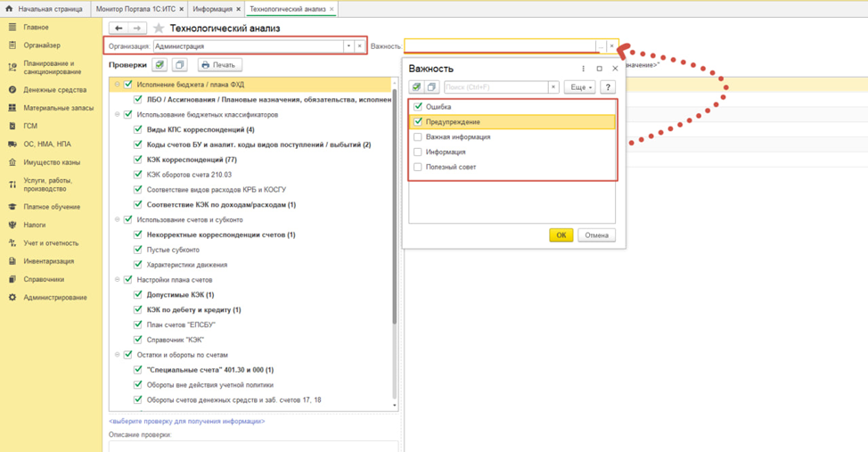
Task: Enable the Полезный совет checkbox
Action: pos(418,167)
